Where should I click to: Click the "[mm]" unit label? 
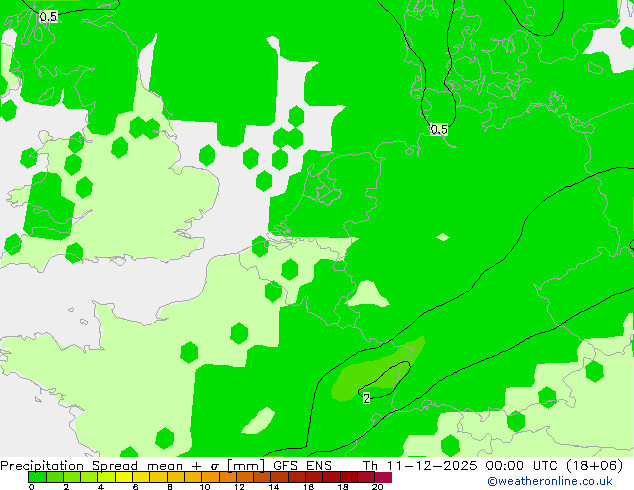pos(247,466)
